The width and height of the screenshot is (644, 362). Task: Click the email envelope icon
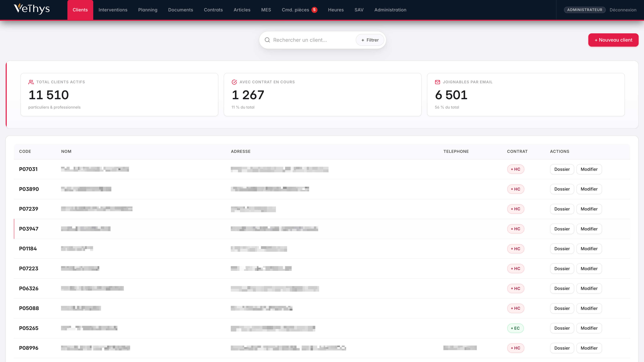[438, 82]
